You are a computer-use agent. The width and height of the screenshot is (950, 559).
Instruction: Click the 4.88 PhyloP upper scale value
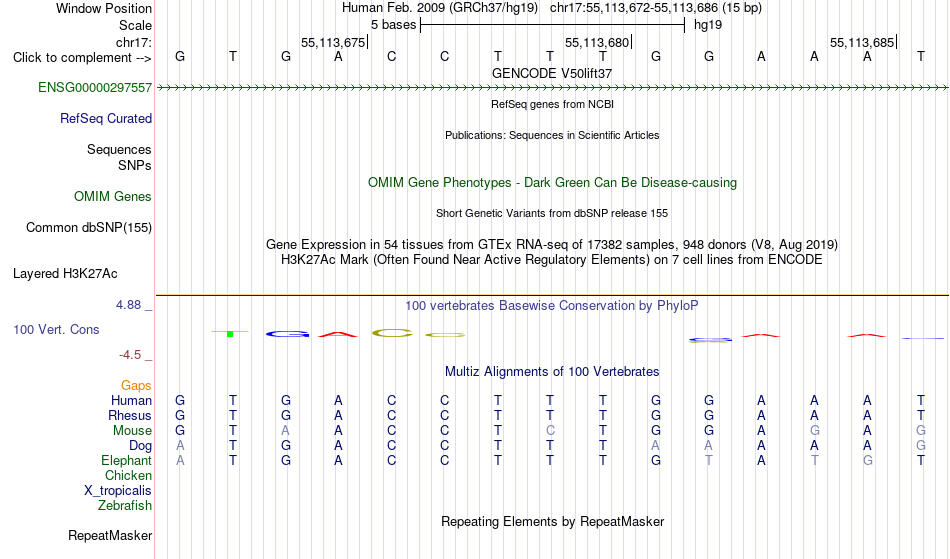point(128,305)
